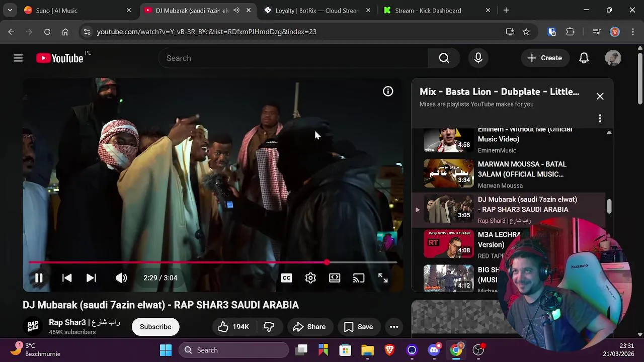Go to browser home page

pos(65,32)
